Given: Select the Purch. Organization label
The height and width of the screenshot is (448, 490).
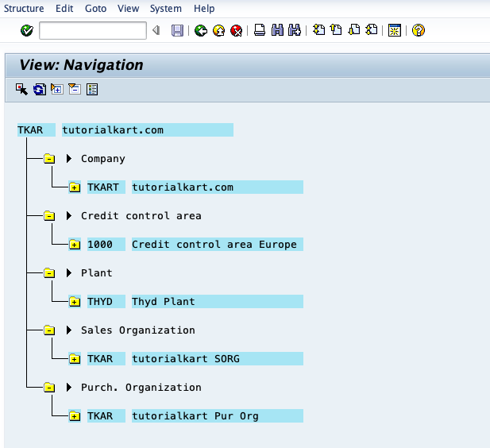Looking at the screenshot, I should [141, 388].
